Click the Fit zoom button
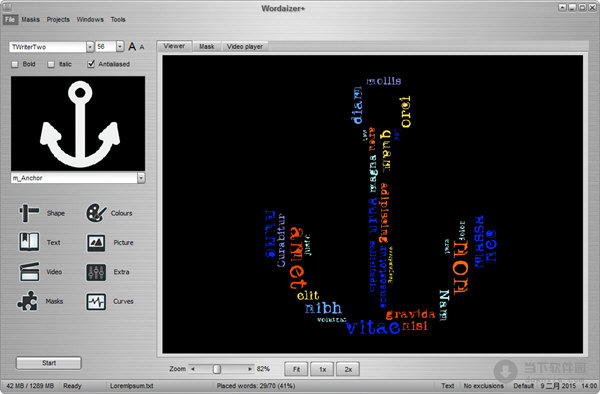The height and width of the screenshot is (394, 600). 296,369
